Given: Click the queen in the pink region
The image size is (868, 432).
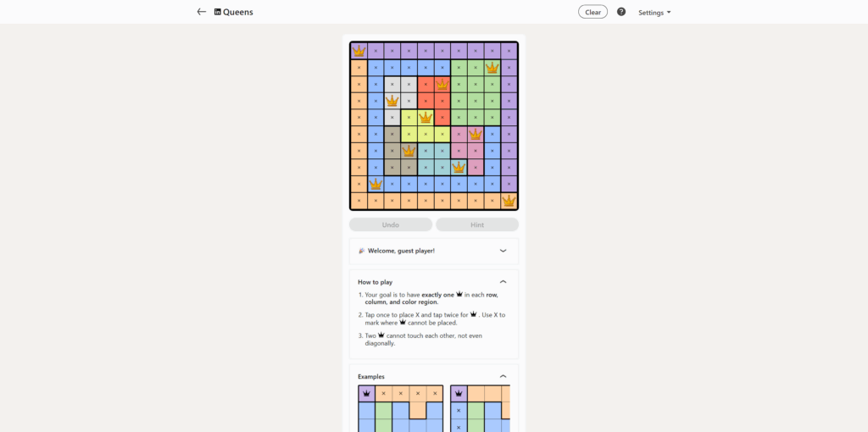Looking at the screenshot, I should tap(476, 134).
